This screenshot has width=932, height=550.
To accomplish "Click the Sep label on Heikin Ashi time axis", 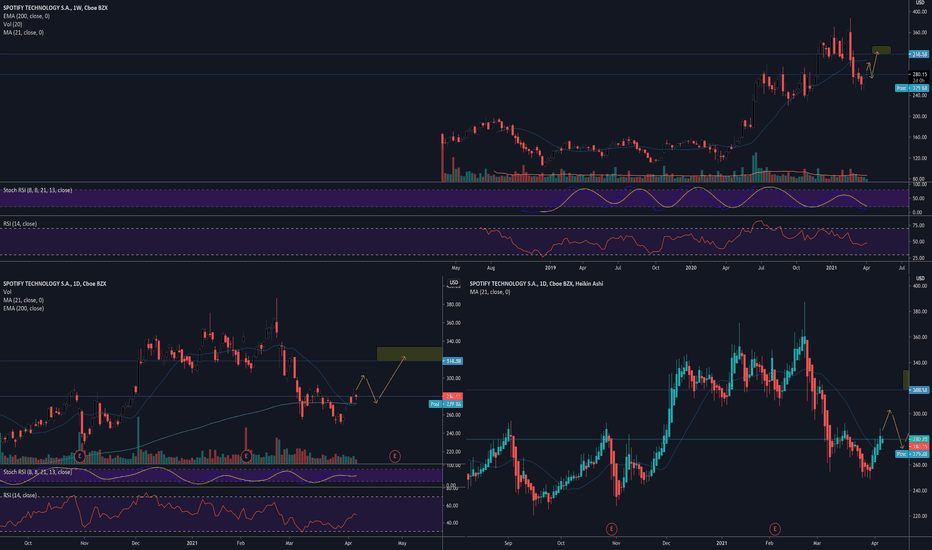I will [x=508, y=543].
